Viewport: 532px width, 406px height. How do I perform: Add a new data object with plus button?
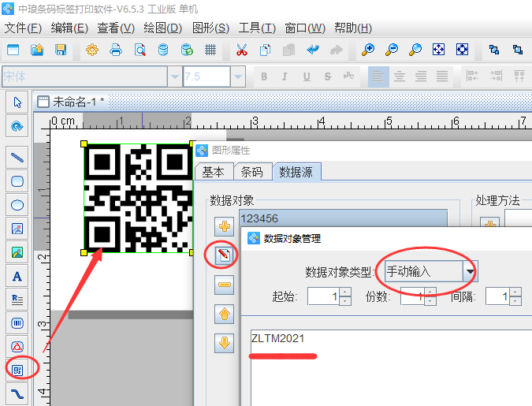225,226
